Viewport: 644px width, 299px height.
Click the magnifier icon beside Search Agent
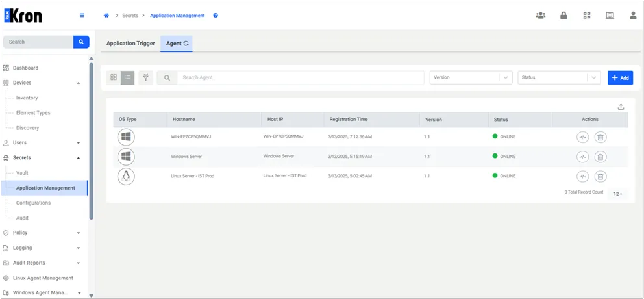[x=167, y=78]
